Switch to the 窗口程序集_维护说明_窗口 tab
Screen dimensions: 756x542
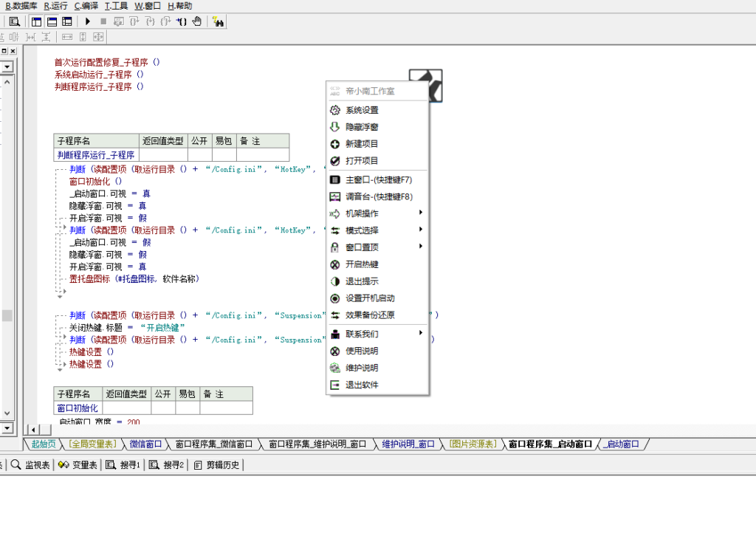pyautogui.click(x=317, y=444)
